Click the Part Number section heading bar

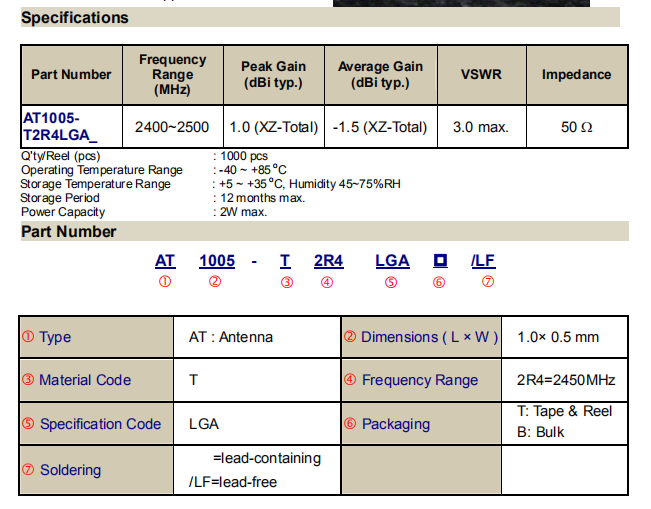point(325,231)
